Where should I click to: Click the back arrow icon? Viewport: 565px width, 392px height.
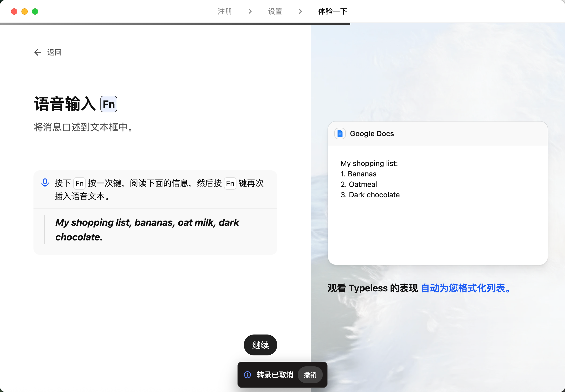coord(38,52)
